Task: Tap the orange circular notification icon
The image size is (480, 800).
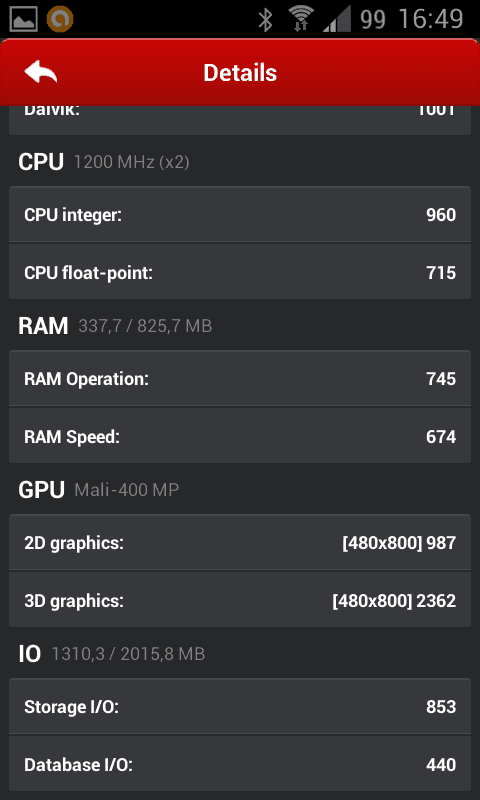Action: [x=60, y=19]
